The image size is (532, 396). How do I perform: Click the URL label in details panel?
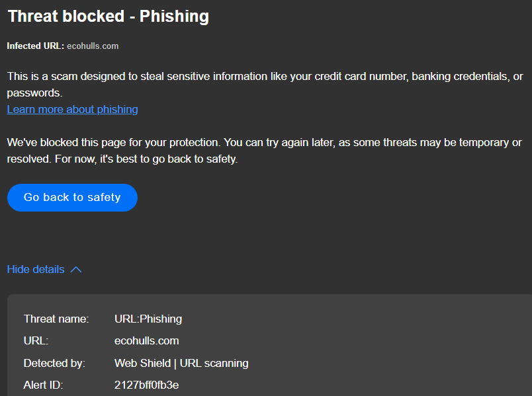pos(36,340)
